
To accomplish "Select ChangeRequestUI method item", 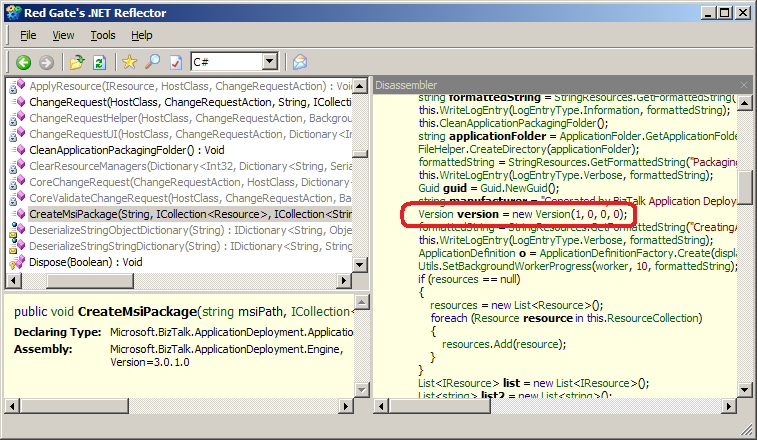I will tap(190, 134).
